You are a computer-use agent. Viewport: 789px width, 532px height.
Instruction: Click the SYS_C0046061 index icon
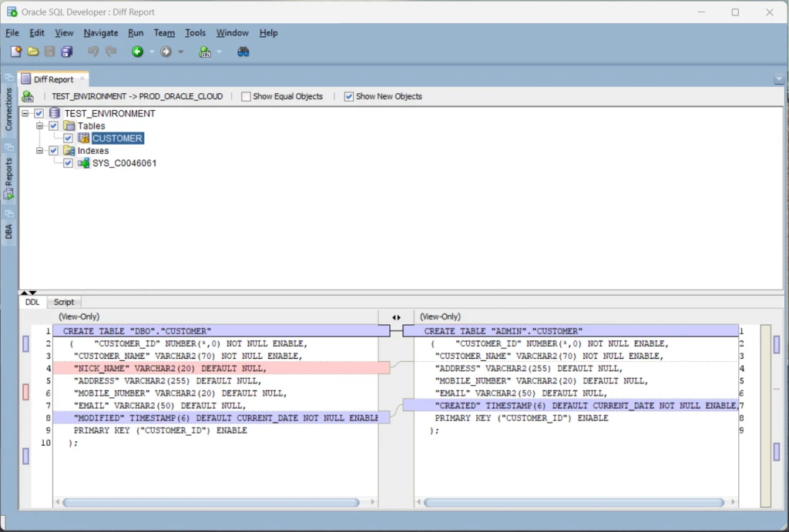coord(83,163)
